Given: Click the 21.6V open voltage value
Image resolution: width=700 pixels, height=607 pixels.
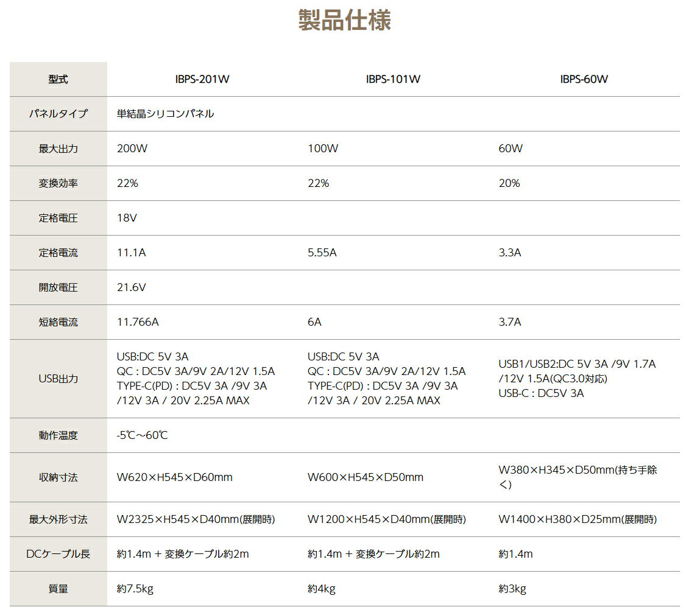Looking at the screenshot, I should pos(131,287).
